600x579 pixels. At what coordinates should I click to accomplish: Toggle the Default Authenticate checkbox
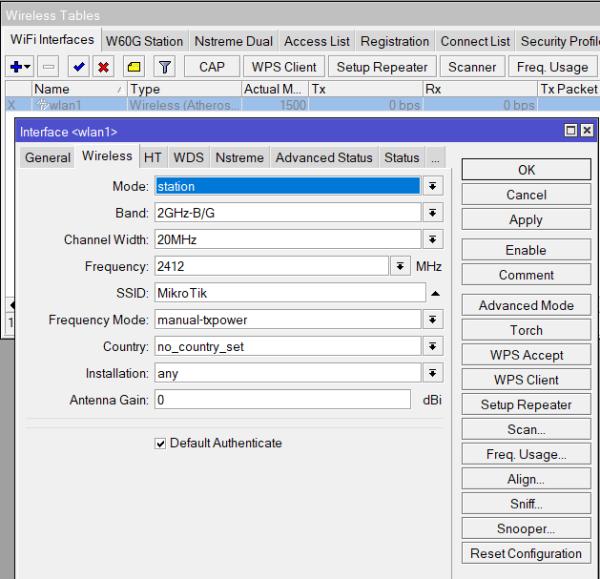[160, 443]
